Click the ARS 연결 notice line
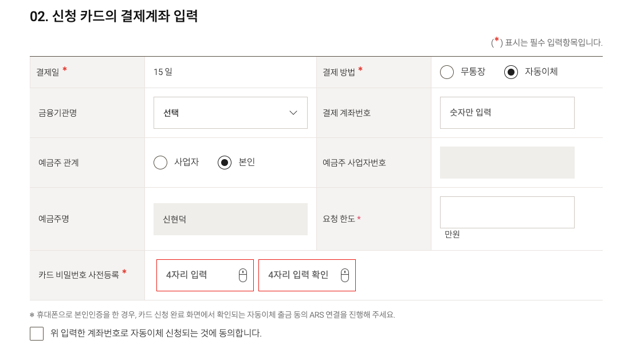Image resolution: width=644 pixels, height=352 pixels. tap(213, 315)
